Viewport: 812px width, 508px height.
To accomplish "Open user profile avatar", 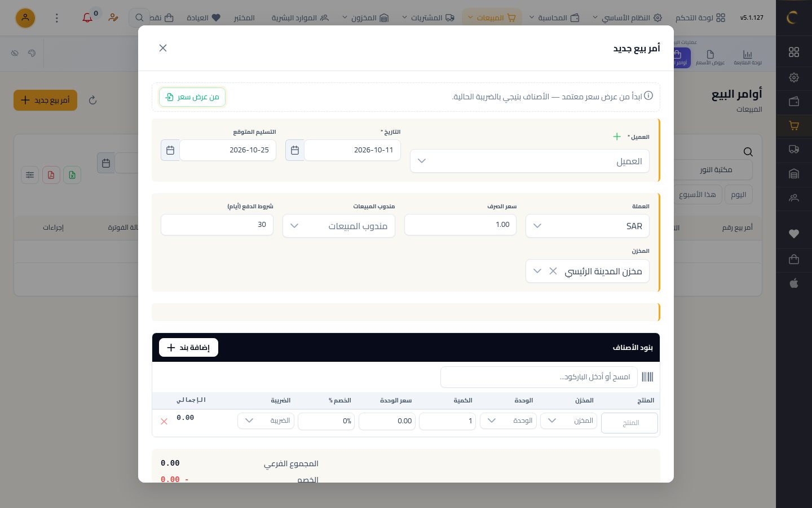I will 25,18.
